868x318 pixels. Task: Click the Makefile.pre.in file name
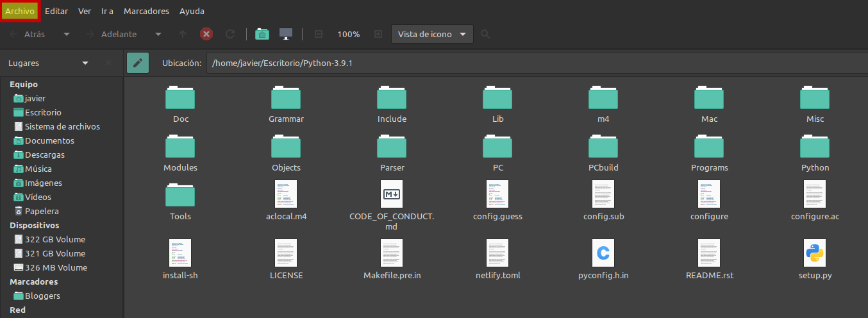click(392, 276)
